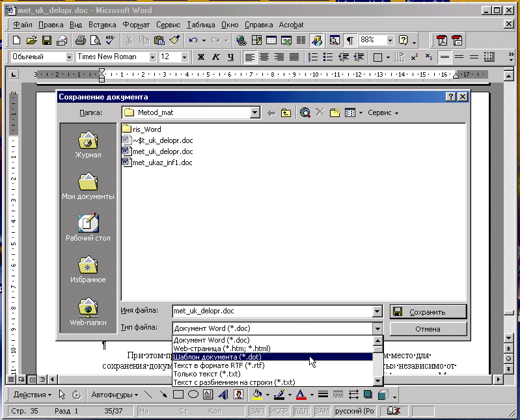Click the Bulleted list icon
The height and width of the screenshot is (420, 520).
coord(328,57)
